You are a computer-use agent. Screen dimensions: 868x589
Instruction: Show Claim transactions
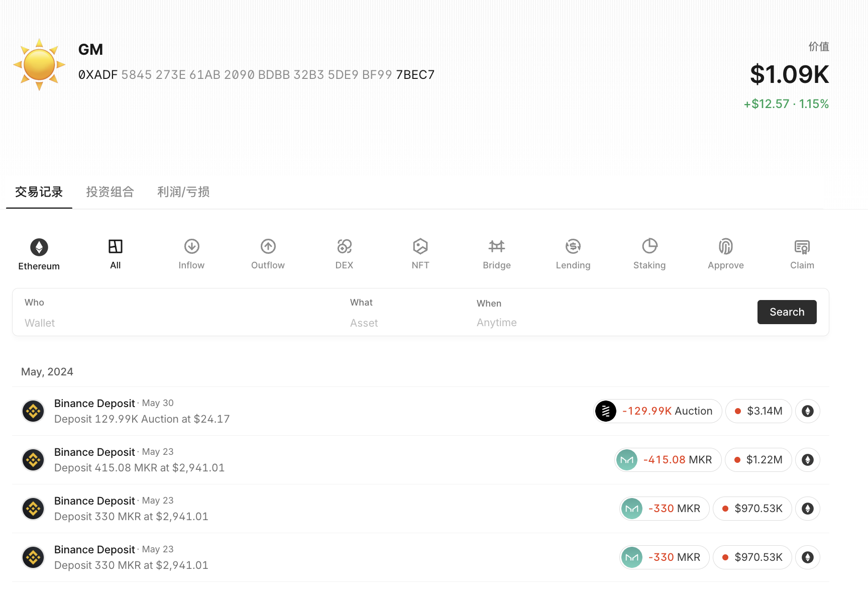(x=802, y=254)
